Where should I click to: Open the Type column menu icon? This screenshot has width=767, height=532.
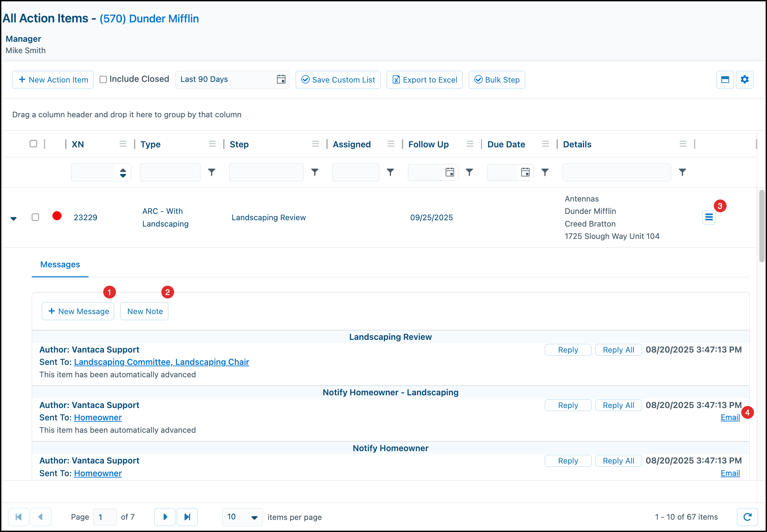click(212, 144)
